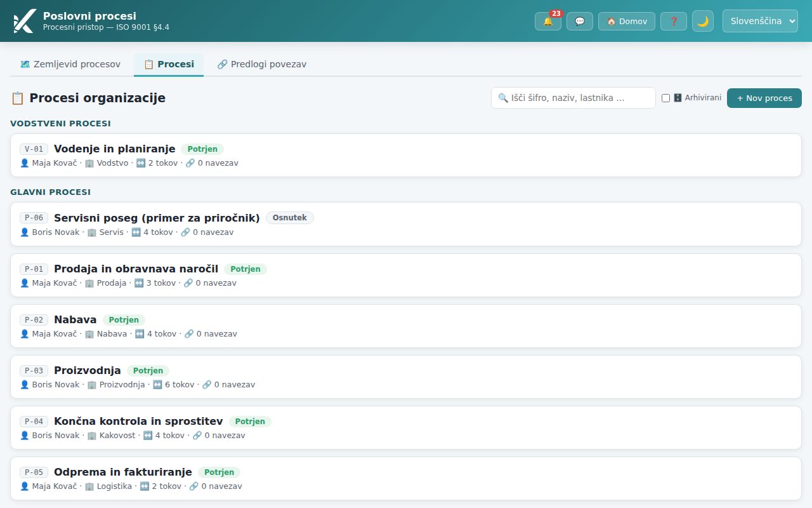The width and height of the screenshot is (812, 508).
Task: Click the person icon in Servisni poseg row
Action: pos(25,232)
